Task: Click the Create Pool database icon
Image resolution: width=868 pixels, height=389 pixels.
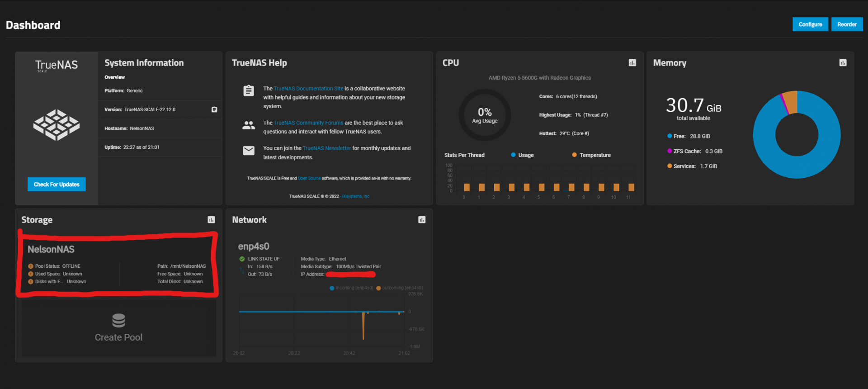Action: (118, 320)
